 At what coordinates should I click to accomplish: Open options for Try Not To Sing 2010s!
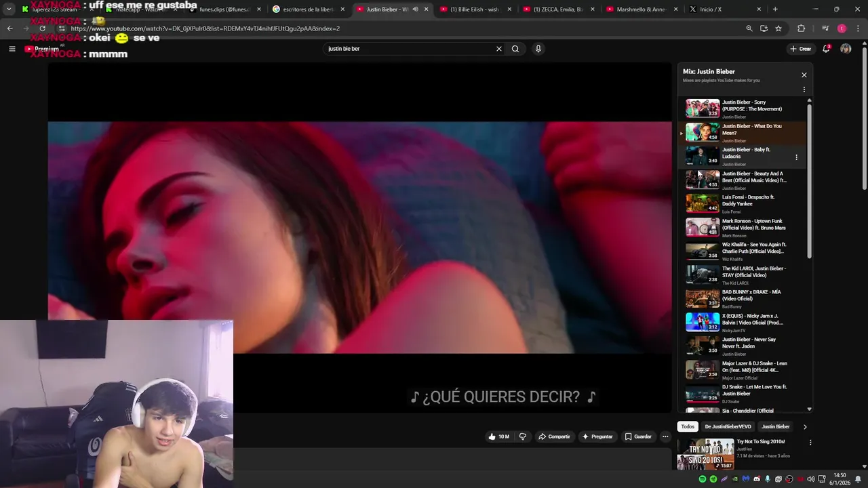click(x=810, y=443)
